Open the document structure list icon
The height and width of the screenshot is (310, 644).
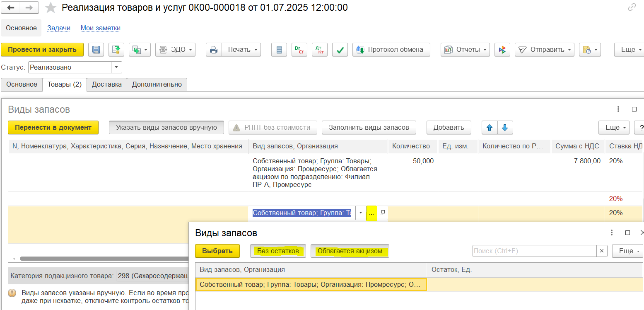click(279, 50)
